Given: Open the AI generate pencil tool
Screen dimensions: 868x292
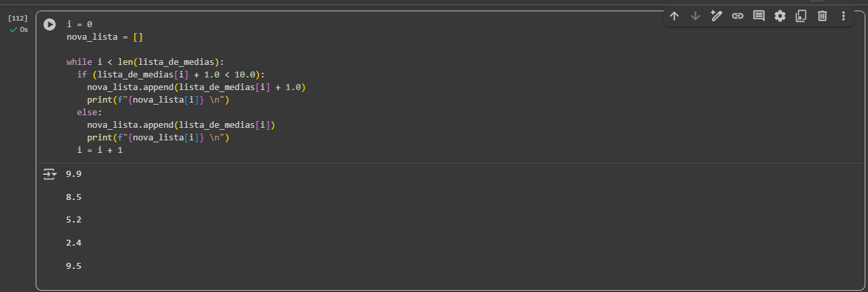Looking at the screenshot, I should [717, 16].
